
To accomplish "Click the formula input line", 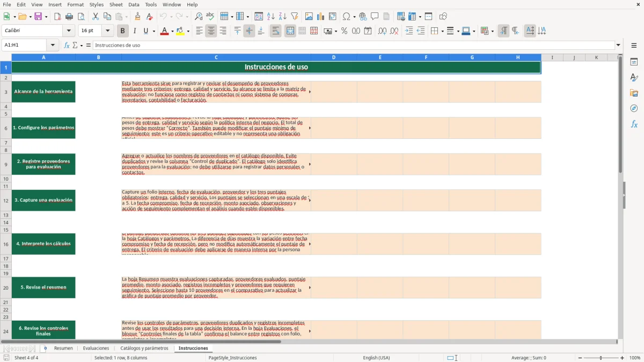I will [354, 45].
